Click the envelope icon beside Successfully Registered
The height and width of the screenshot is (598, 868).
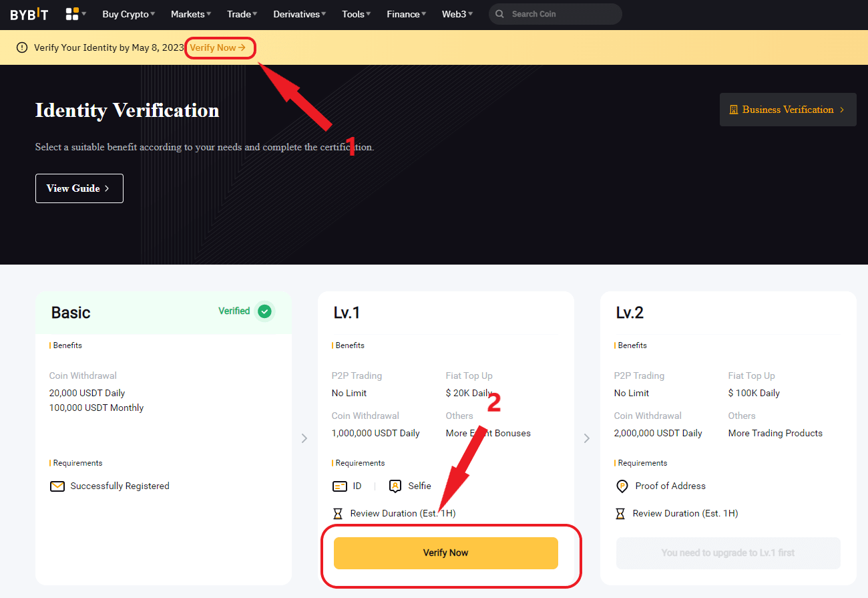click(x=57, y=486)
